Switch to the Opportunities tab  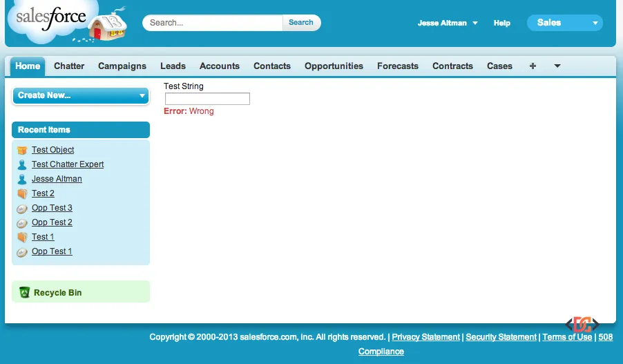click(x=334, y=66)
